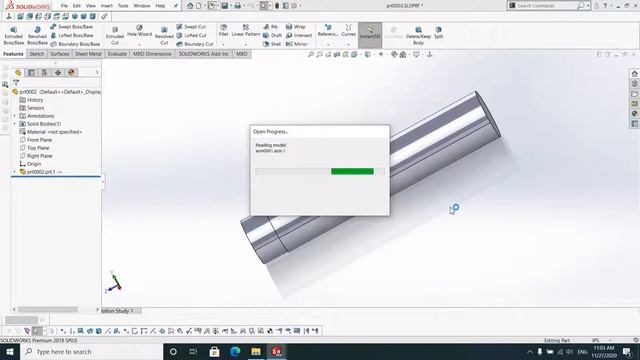This screenshot has height=360, width=640.
Task: Open the DisplayManager tab icon
Action: (71, 73)
